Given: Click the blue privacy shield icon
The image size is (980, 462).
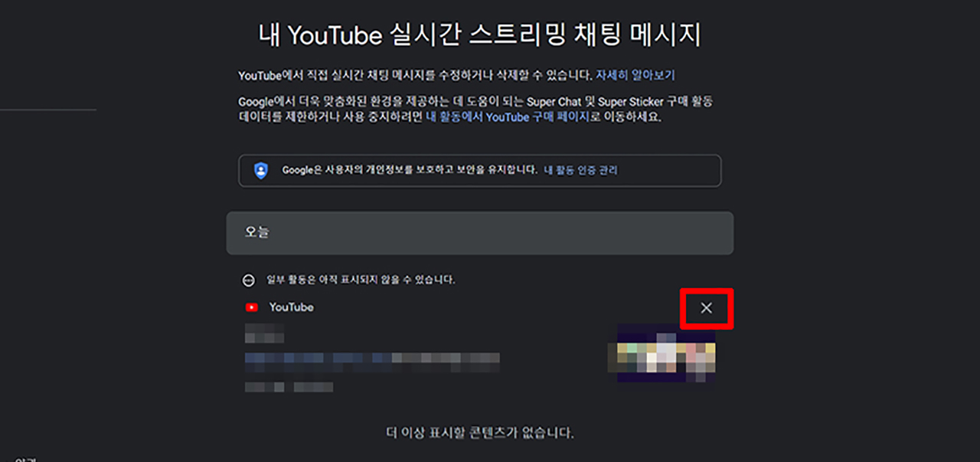Looking at the screenshot, I should click(261, 170).
